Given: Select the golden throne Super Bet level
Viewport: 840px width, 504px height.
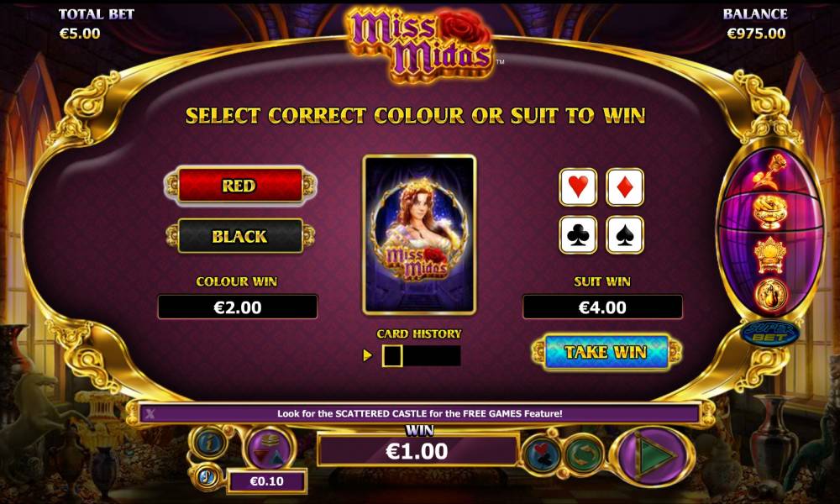Looking at the screenshot, I should (x=769, y=255).
